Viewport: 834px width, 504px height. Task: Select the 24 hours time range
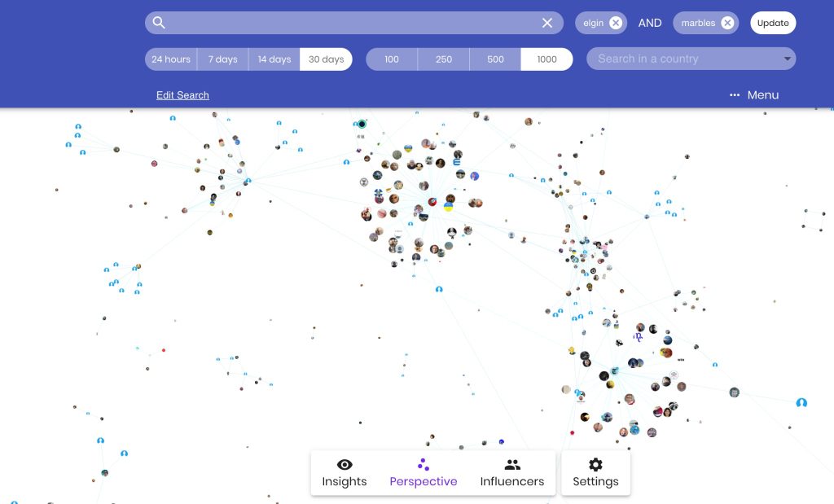[x=171, y=59]
